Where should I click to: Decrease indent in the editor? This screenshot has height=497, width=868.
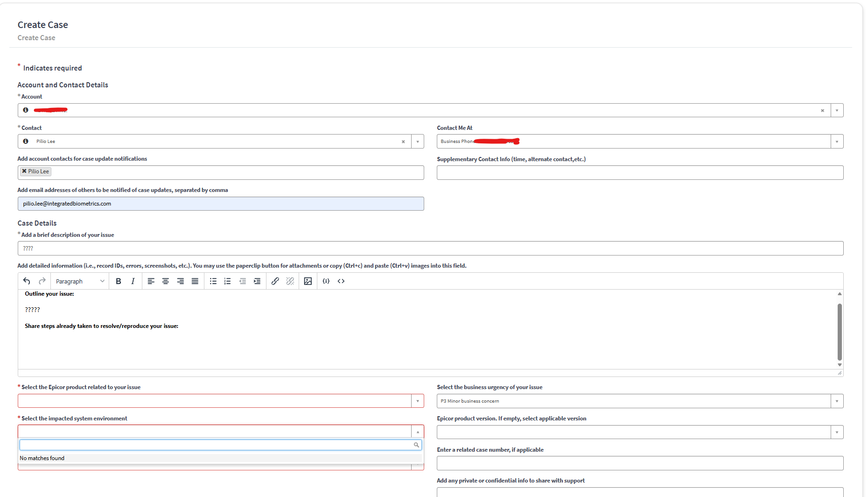pos(243,281)
